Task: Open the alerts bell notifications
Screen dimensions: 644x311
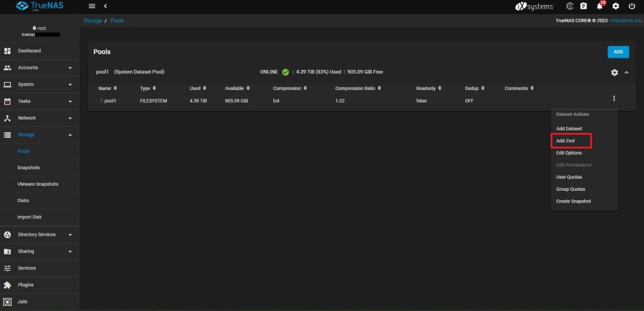Action: click(599, 6)
